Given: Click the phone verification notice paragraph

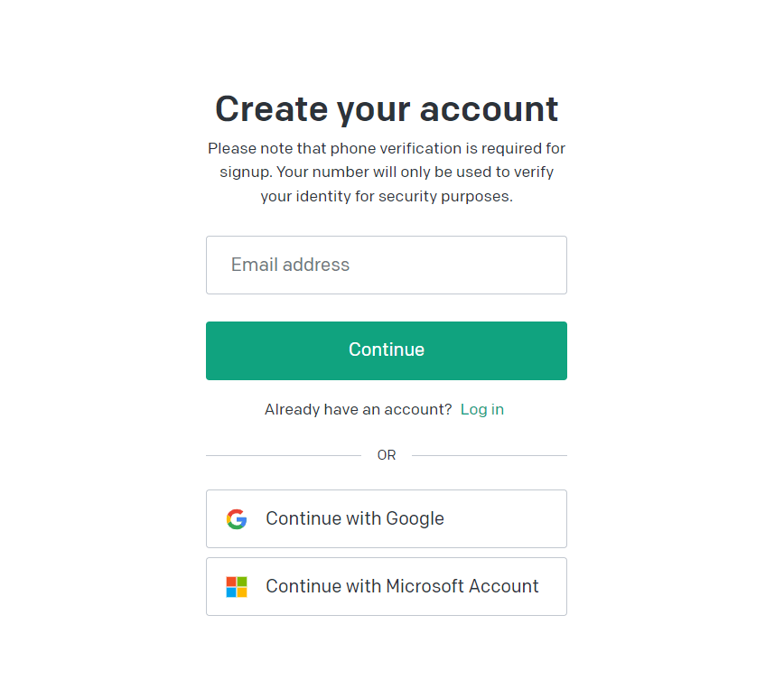Looking at the screenshot, I should [x=387, y=172].
